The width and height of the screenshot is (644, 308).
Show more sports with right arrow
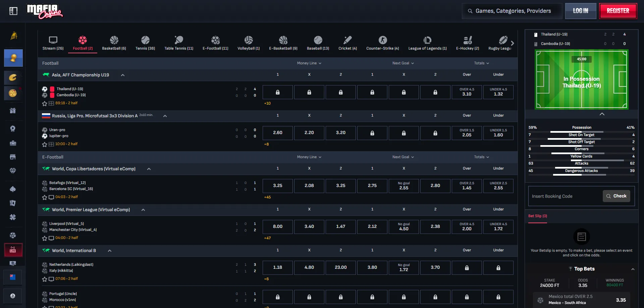click(x=512, y=43)
